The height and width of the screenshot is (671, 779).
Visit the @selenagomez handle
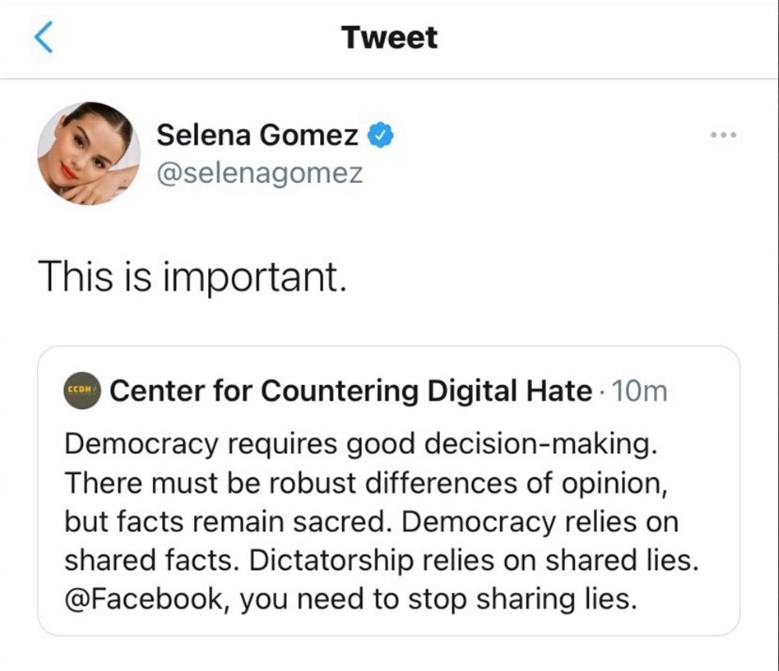click(x=260, y=174)
